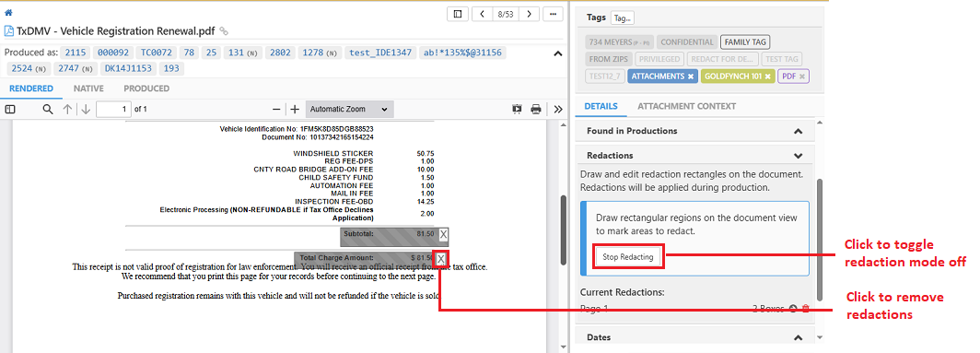Open the Automatic Zoom dropdown

tap(349, 109)
